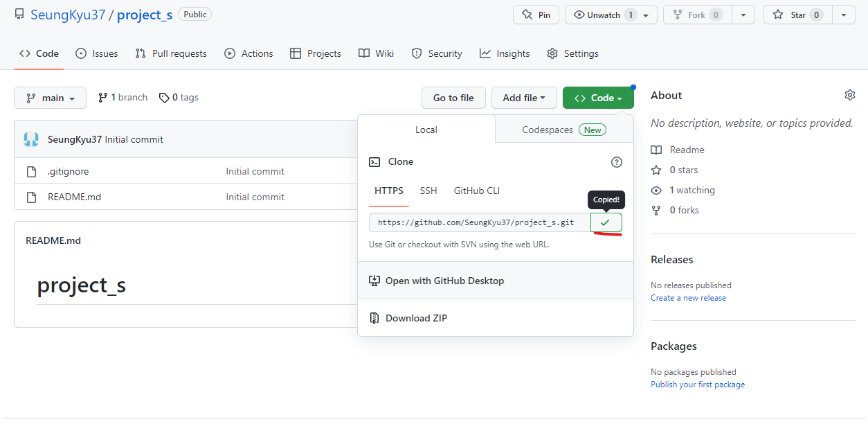868x424 pixels.
Task: Open repository Settings tab
Action: pos(572,53)
